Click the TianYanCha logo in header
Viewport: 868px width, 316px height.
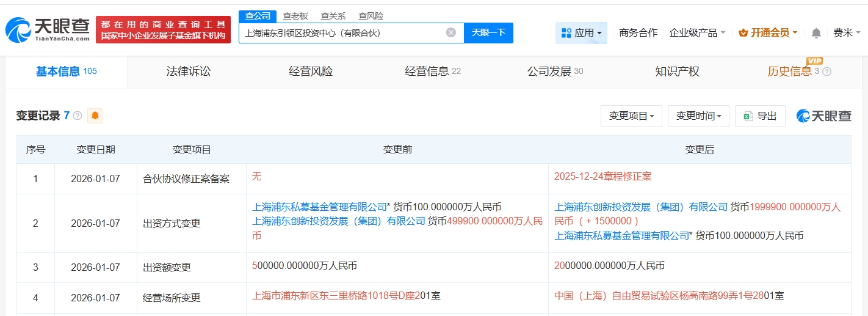pyautogui.click(x=48, y=29)
